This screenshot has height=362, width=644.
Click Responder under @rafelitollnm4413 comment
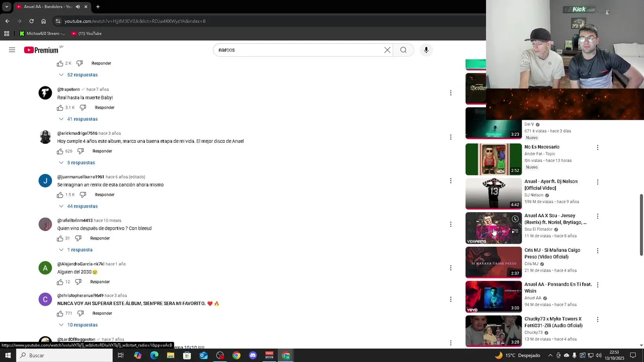pos(100,238)
